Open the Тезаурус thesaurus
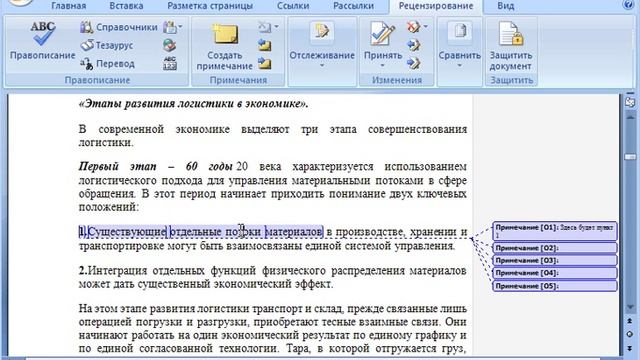640x360 pixels. (107, 45)
